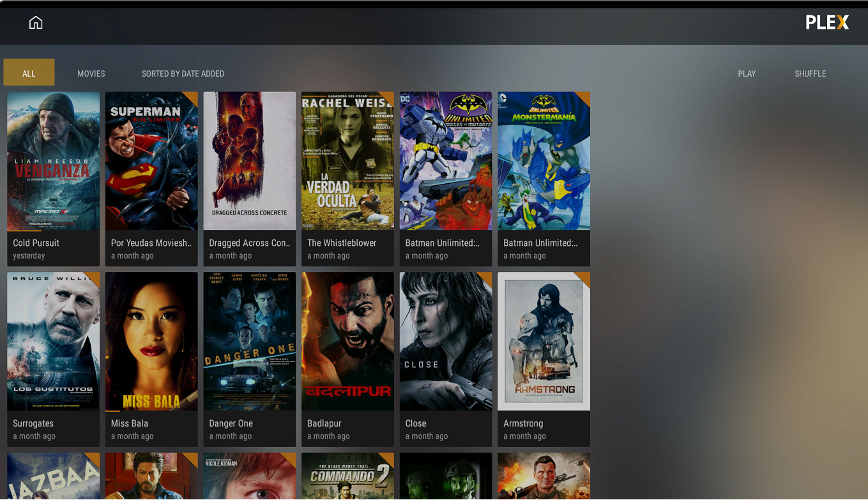
Task: Click the 'Cold Pursuit' title text
Action: [36, 243]
